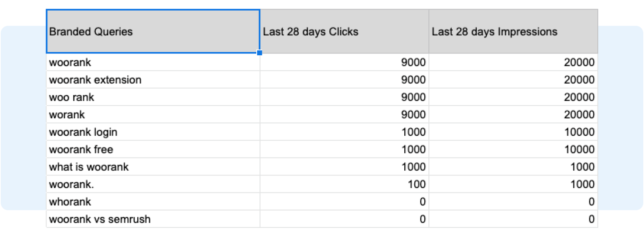Click the 'Last 28 days Clicks' header

point(344,32)
